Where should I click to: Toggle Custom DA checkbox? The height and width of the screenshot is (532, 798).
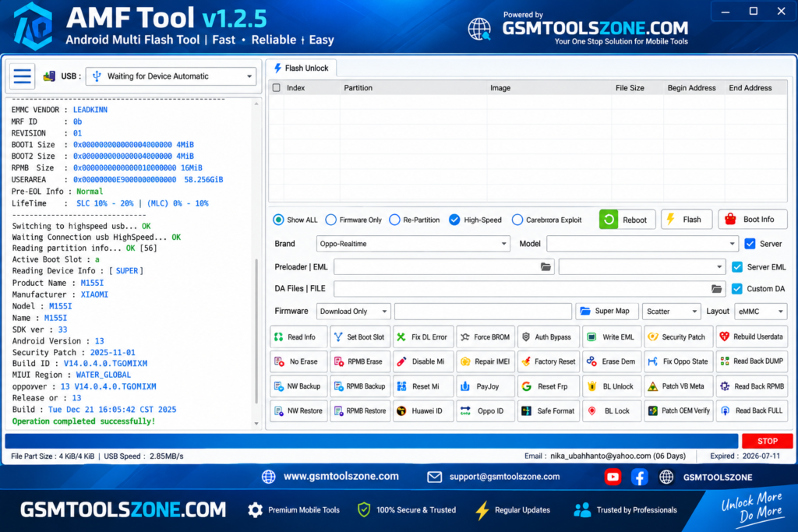737,289
